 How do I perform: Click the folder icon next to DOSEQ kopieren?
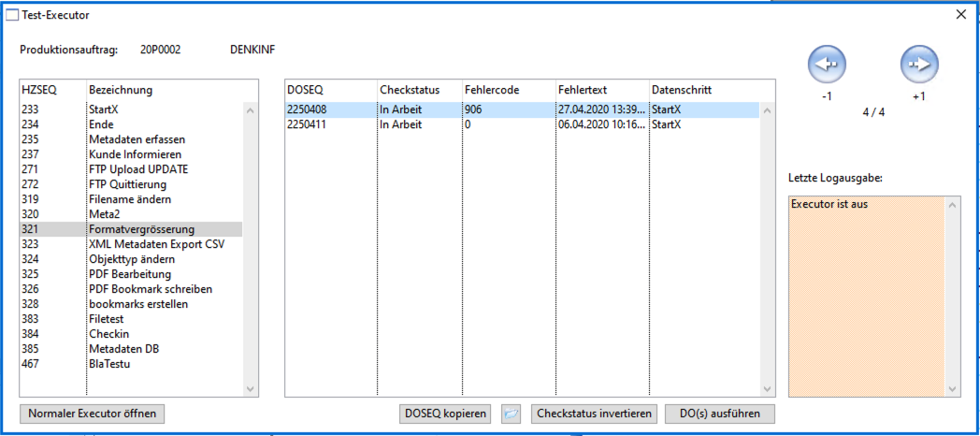point(511,414)
